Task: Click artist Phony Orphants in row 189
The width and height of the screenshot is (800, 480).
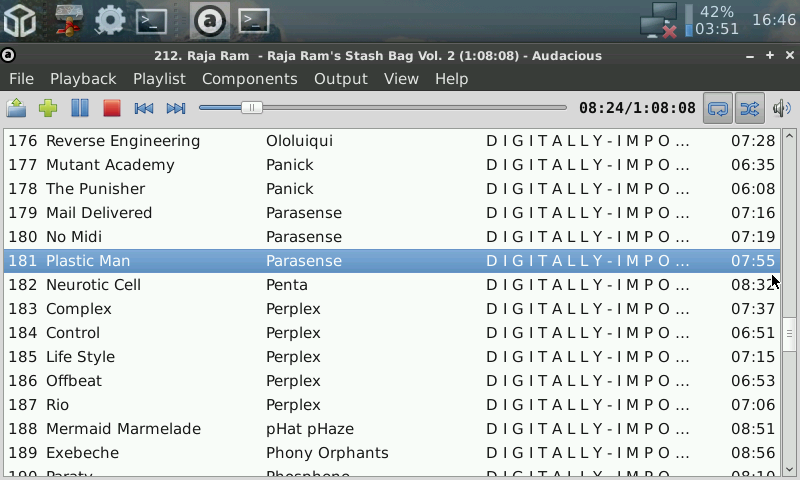Action: (x=327, y=452)
